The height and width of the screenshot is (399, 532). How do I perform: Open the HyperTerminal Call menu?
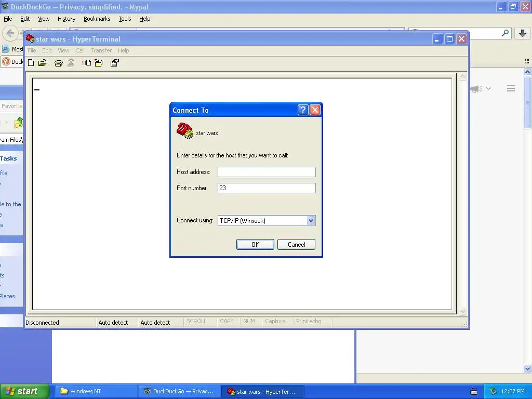(x=80, y=50)
